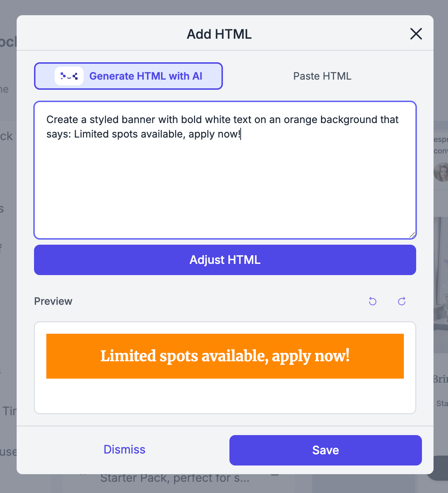Click the Preview section label
The height and width of the screenshot is (493, 448).
[53, 301]
